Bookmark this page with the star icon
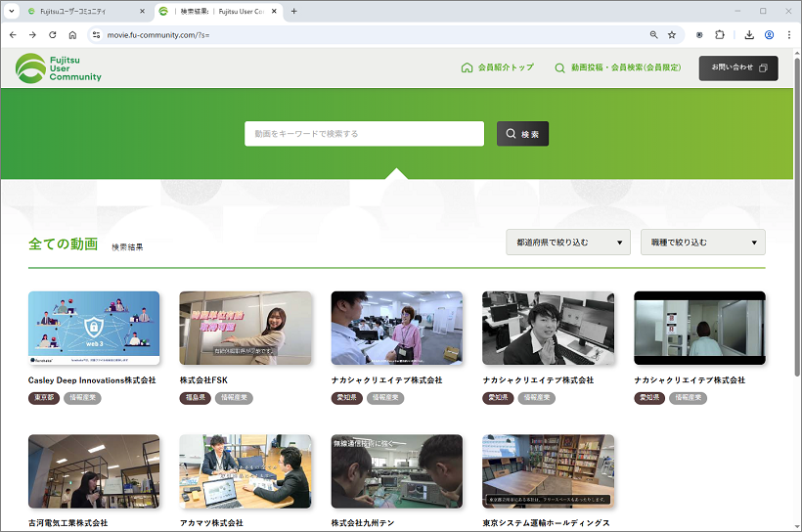Image resolution: width=802 pixels, height=532 pixels. click(672, 35)
